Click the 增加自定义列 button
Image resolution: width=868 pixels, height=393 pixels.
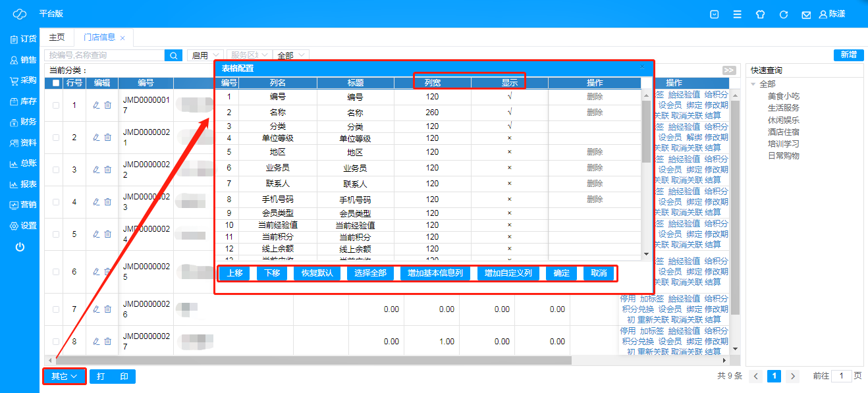pos(508,273)
